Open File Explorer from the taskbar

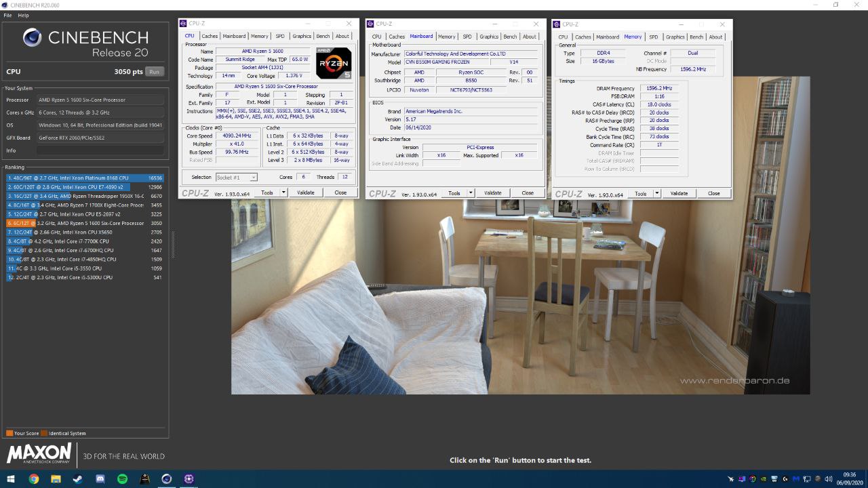pos(56,479)
